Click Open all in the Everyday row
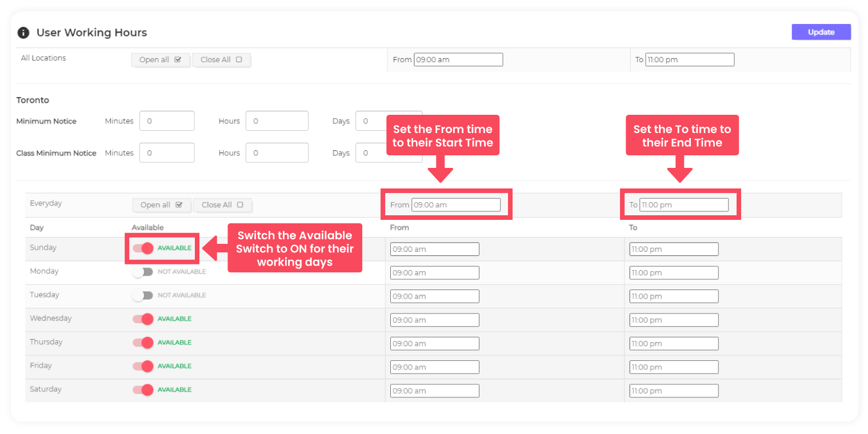 click(x=161, y=205)
